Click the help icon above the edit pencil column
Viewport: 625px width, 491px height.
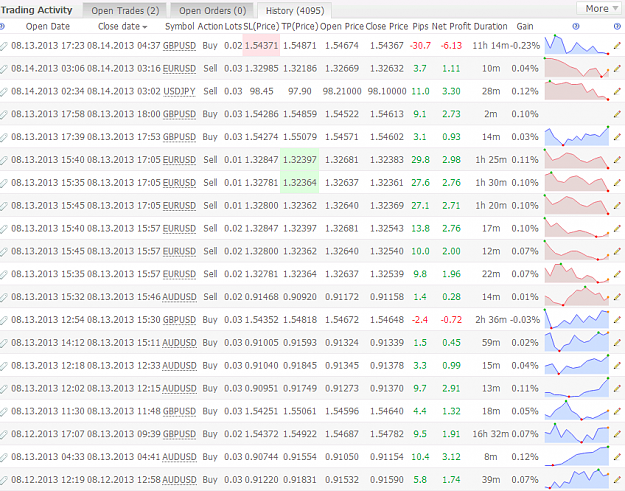(617, 26)
